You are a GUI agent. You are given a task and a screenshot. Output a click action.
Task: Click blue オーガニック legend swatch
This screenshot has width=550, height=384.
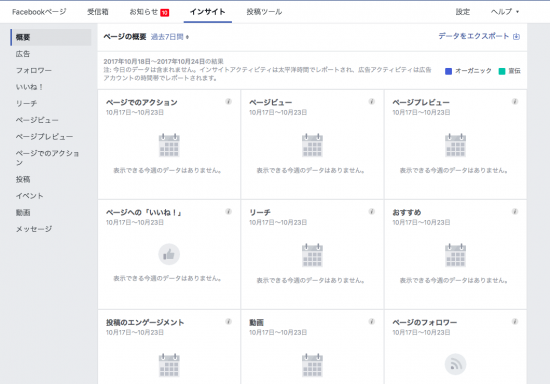(448, 71)
